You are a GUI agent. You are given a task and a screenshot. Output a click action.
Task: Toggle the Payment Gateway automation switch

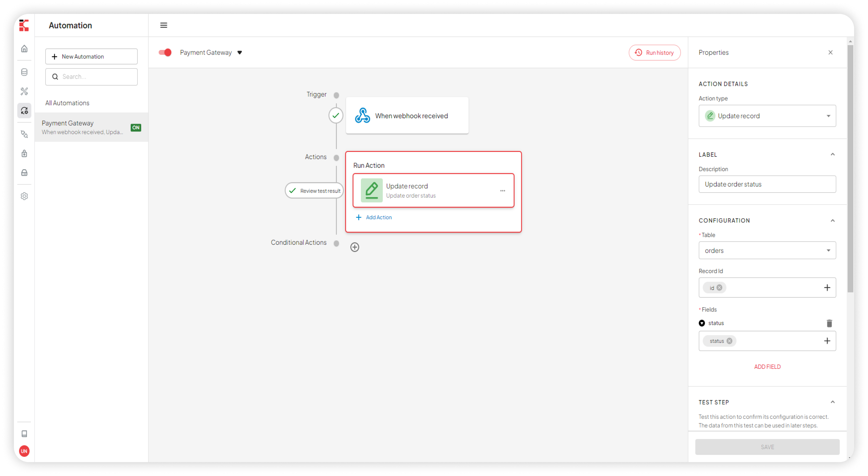(x=165, y=53)
